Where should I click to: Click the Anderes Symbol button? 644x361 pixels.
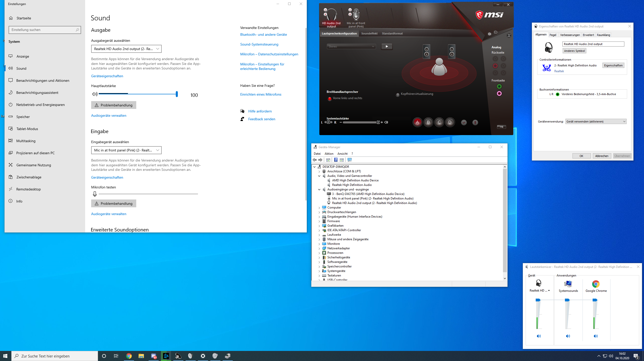[574, 51]
